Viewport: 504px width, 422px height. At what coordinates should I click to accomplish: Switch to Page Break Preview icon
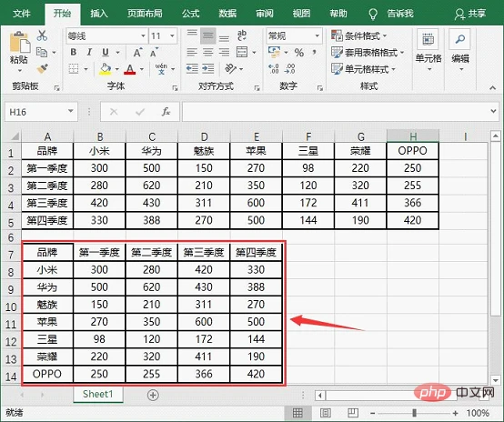tap(353, 413)
